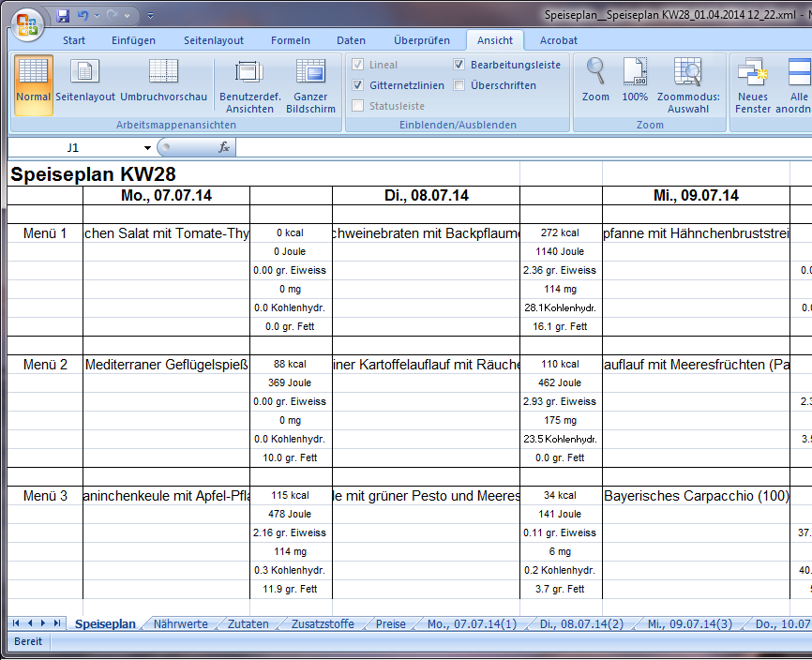Select the Mediterraner Geflügelspieß cell
812x660 pixels.
coord(166,365)
